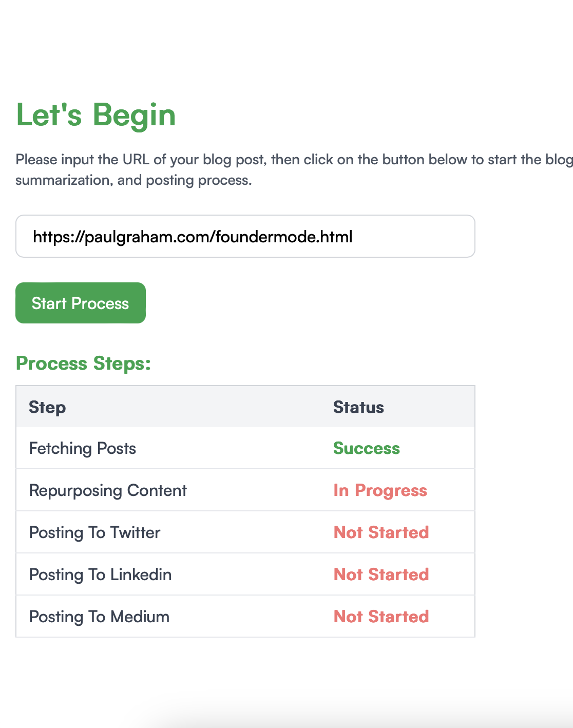Select the 'Posting To Linkedin' step name

point(100,574)
